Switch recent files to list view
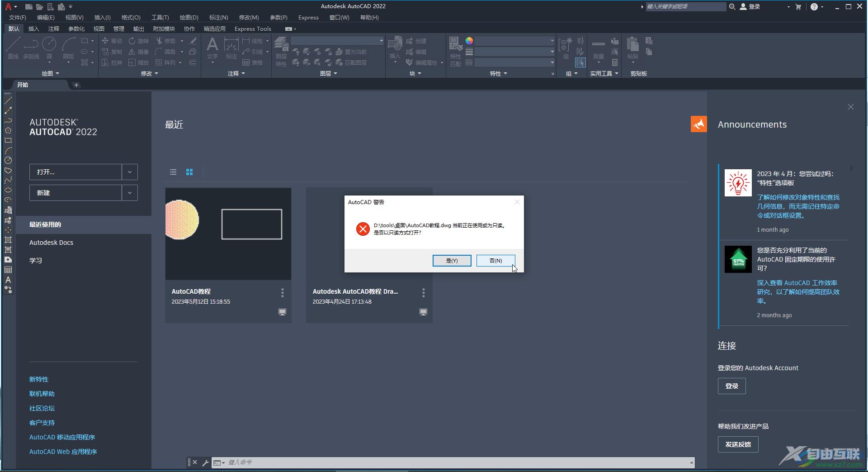Viewport: 868px width, 472px height. point(173,172)
